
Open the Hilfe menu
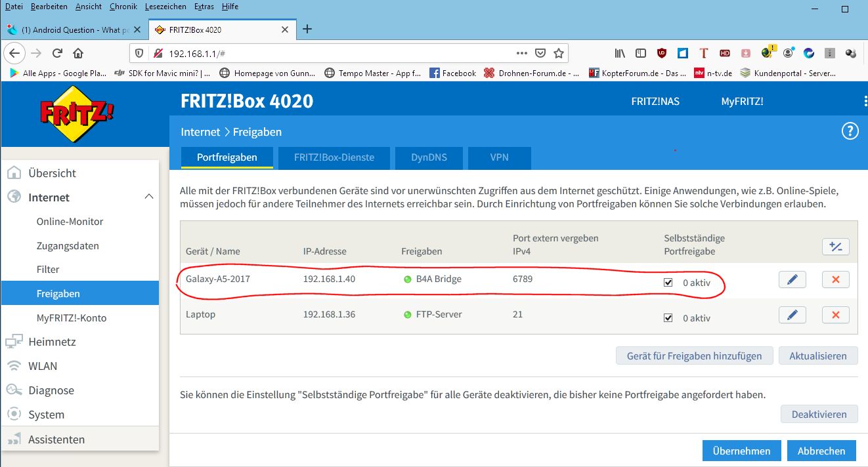(229, 7)
